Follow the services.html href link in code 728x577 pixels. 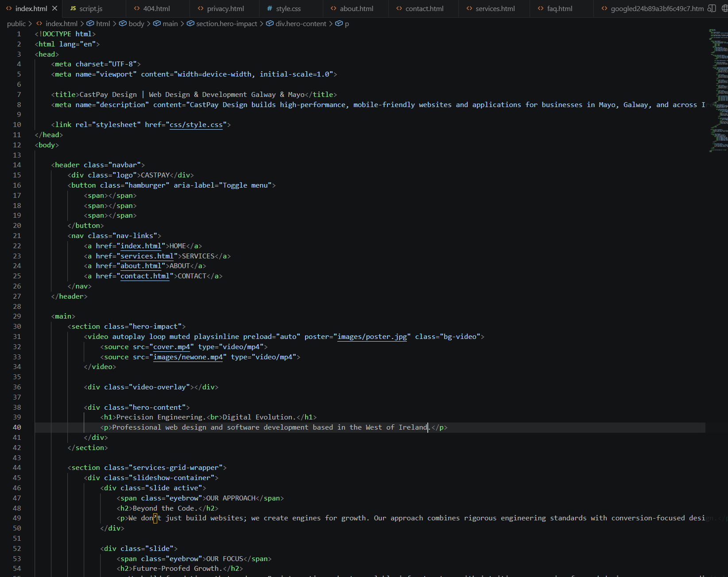click(x=147, y=256)
